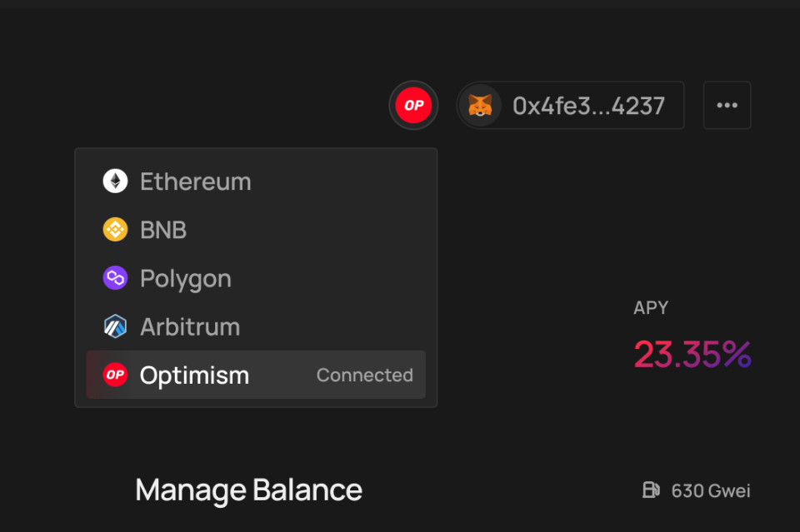Click the red OP Optimism icon in the list
Screen dimensions: 800x532
click(114, 375)
